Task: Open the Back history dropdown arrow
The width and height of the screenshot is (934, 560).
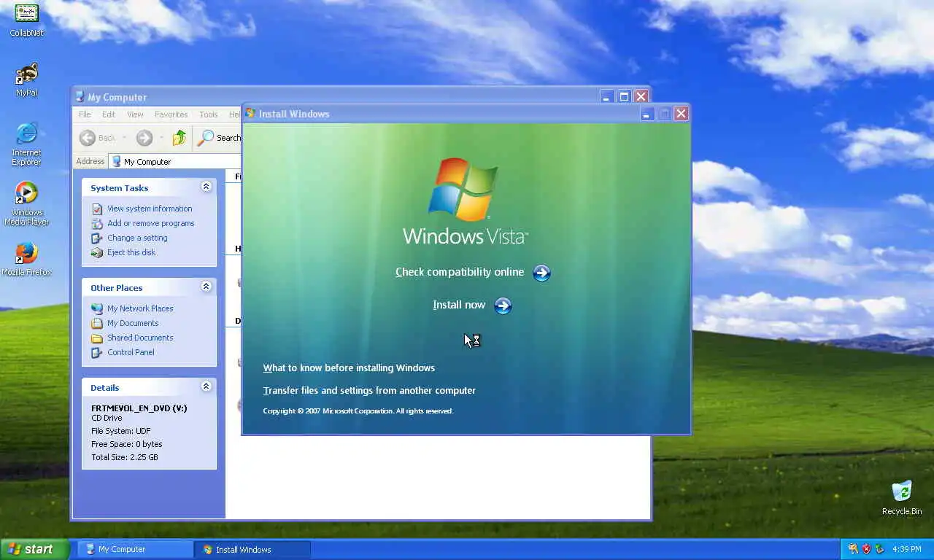Action: [125, 138]
